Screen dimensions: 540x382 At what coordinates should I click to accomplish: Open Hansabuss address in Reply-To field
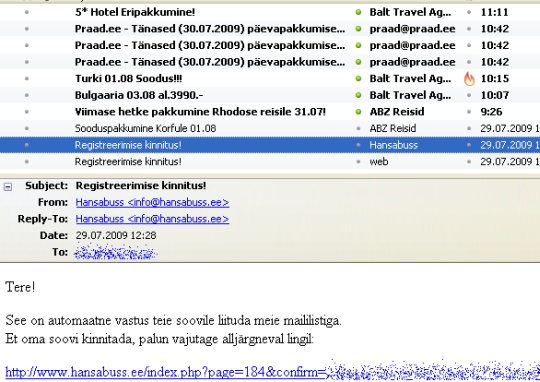(152, 219)
